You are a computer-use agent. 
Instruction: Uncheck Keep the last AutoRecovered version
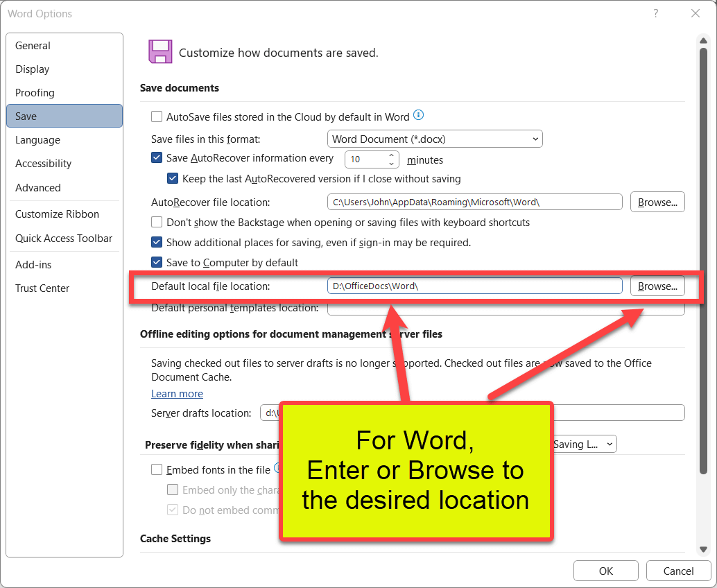pos(173,178)
